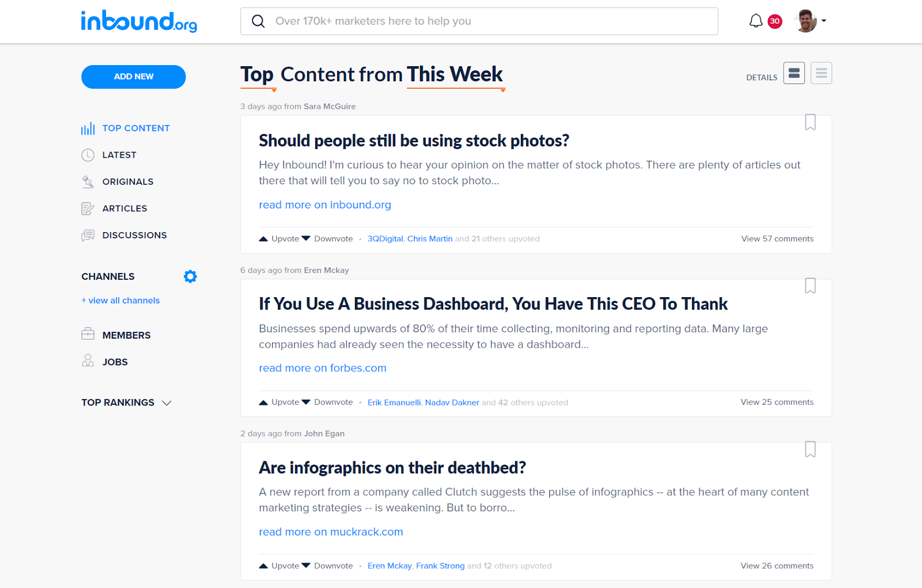Bookmark the Business Dashboard article
The width and height of the screenshot is (922, 588).
point(810,286)
